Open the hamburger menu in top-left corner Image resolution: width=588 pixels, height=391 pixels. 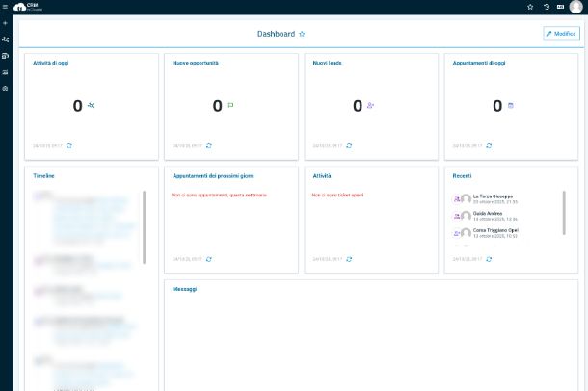(5, 6)
